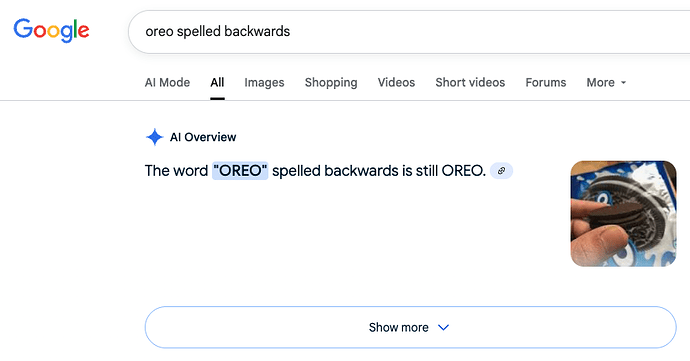Viewport: 690px width, 361px height.
Task: Expand the AI Overview with Show more
Action: coord(411,327)
